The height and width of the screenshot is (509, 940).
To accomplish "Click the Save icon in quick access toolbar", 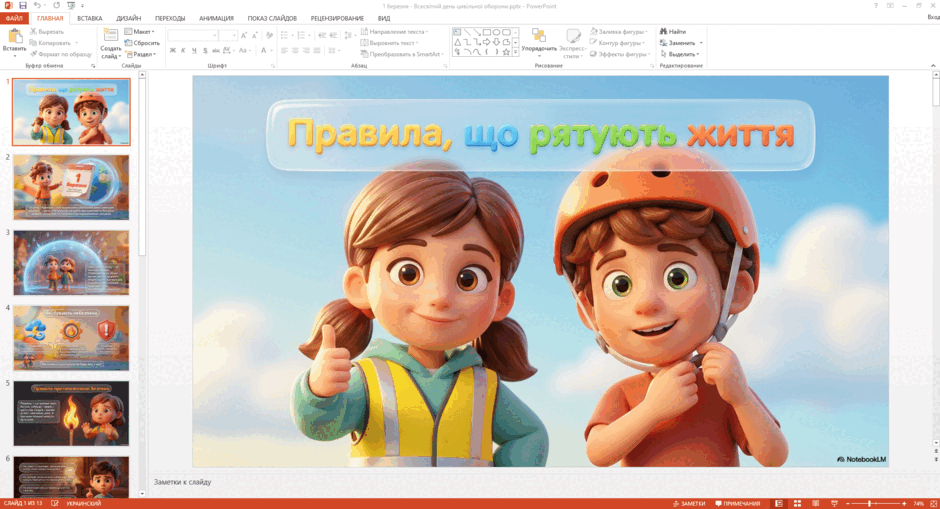I will click(x=23, y=5).
